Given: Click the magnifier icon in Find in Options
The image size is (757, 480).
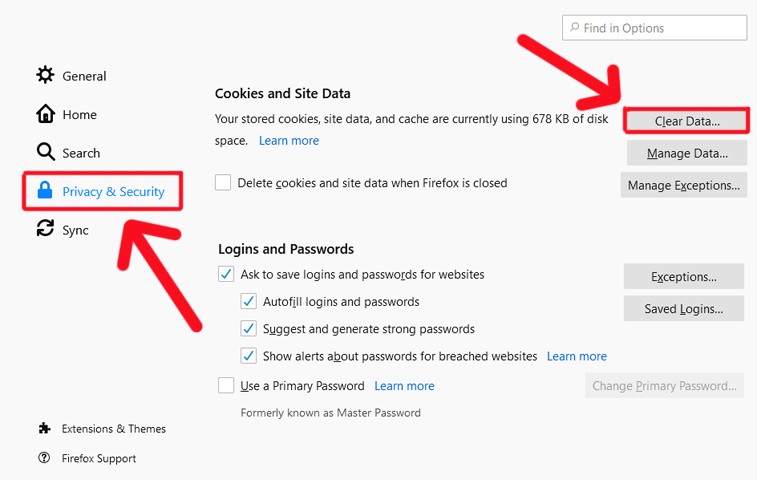Looking at the screenshot, I should click(573, 28).
